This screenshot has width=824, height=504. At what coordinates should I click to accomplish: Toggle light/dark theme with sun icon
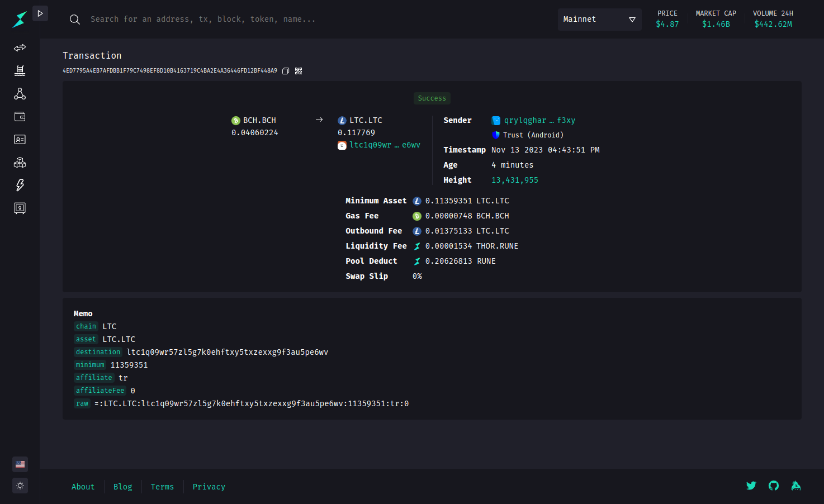[20, 486]
